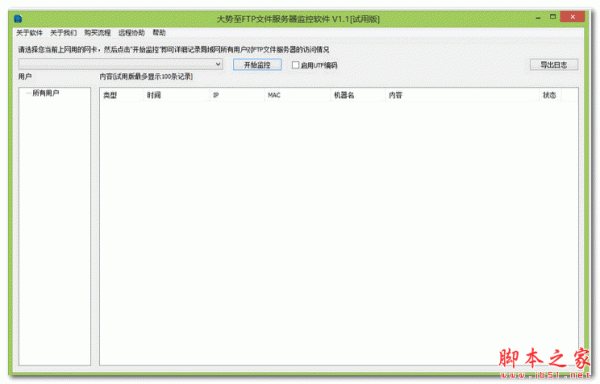Viewport: 600px width, 384px height.
Task: Expand the 所有用户 tree node
Action: click(28, 93)
